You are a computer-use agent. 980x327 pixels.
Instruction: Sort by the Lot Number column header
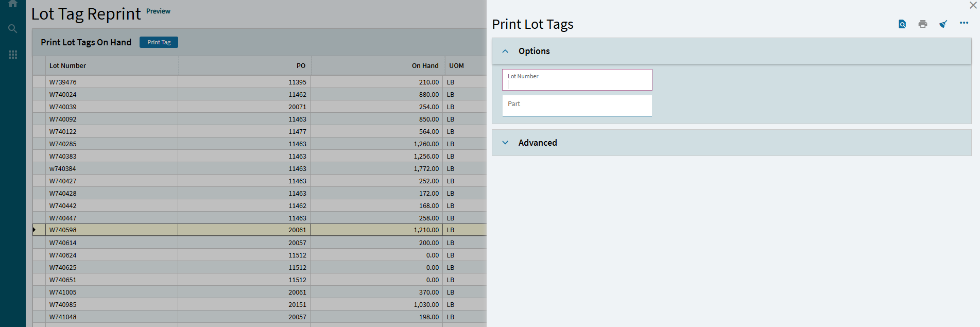click(x=67, y=66)
